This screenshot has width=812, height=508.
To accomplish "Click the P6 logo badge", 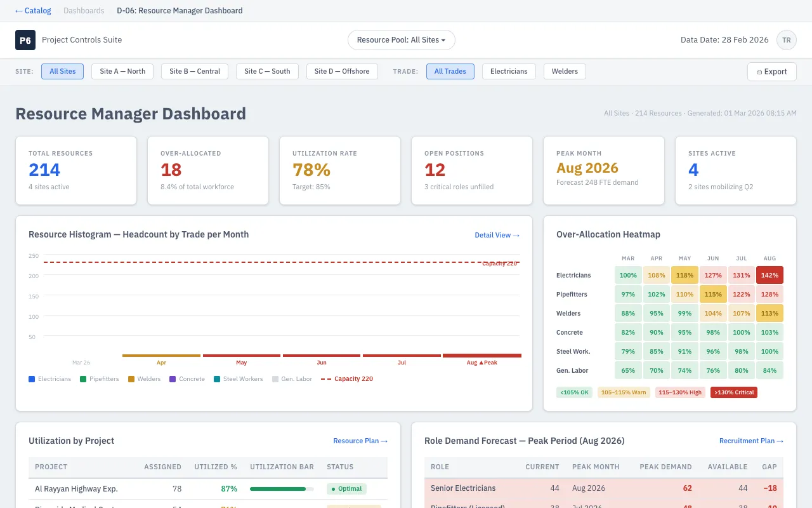I will point(25,39).
